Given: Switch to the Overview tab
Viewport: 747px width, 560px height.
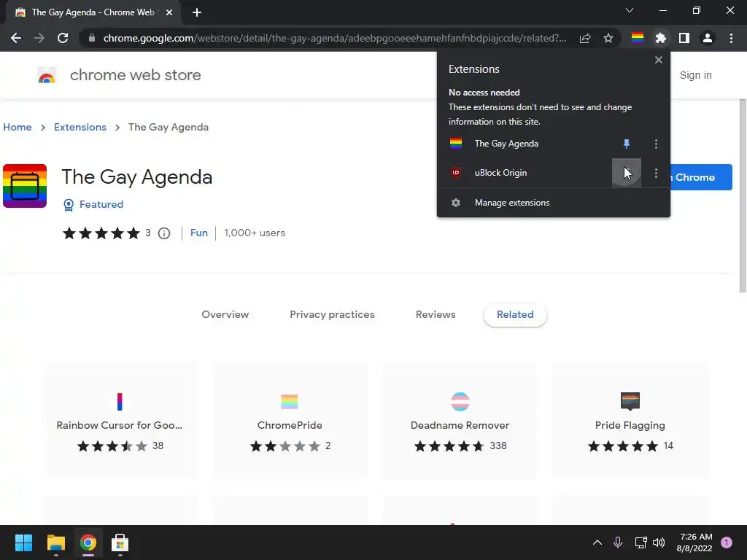Looking at the screenshot, I should 225,314.
